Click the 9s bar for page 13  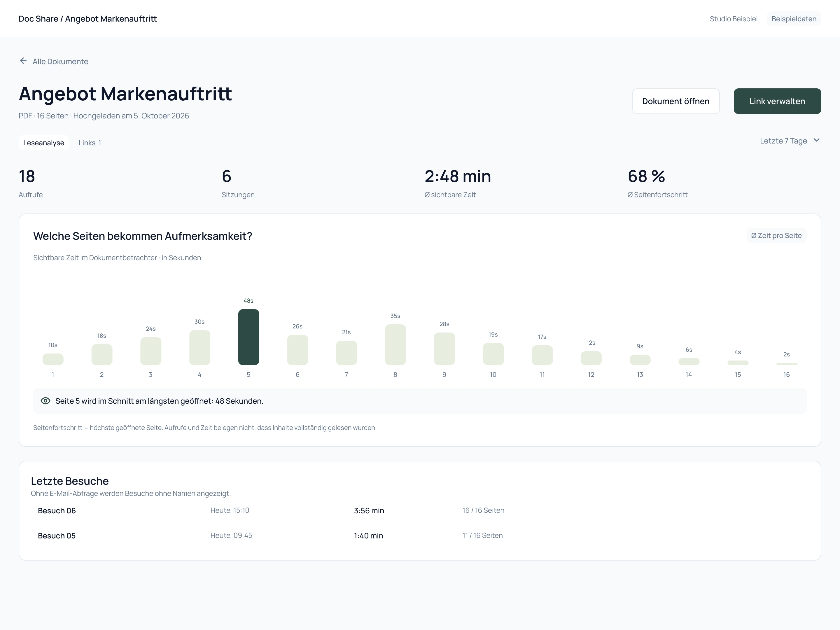[x=640, y=360]
